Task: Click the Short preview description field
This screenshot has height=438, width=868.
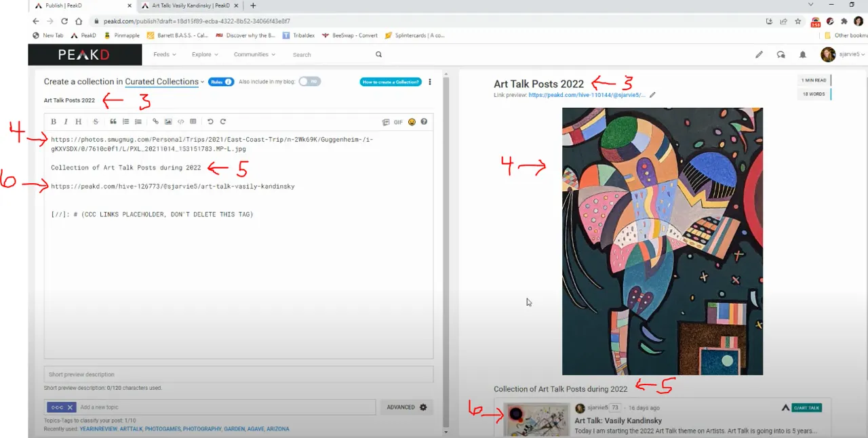Action: pyautogui.click(x=239, y=374)
